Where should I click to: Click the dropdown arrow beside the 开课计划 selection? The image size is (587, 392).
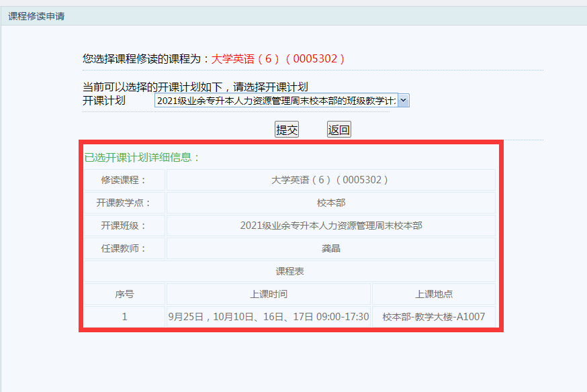point(403,101)
